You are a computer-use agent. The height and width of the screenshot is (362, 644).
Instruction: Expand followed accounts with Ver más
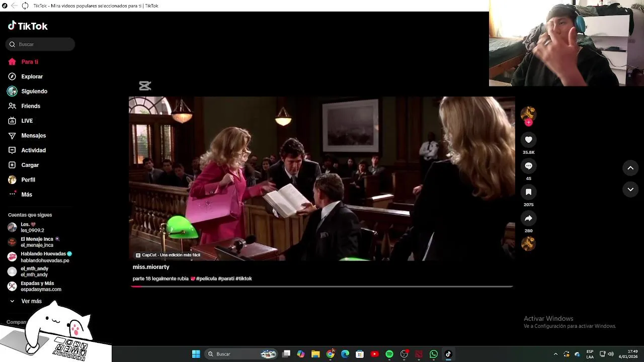(x=26, y=301)
